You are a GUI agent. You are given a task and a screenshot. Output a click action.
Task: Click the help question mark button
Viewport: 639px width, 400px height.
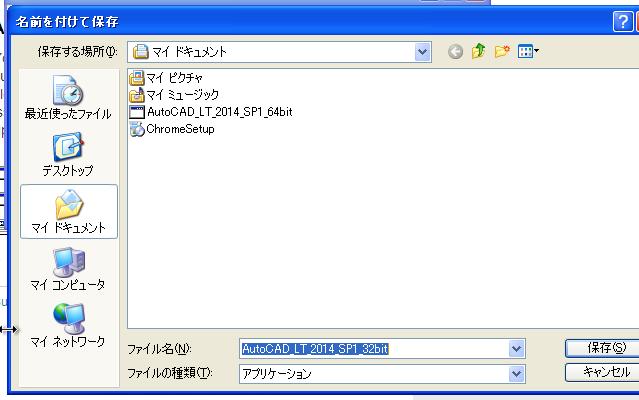[x=623, y=21]
